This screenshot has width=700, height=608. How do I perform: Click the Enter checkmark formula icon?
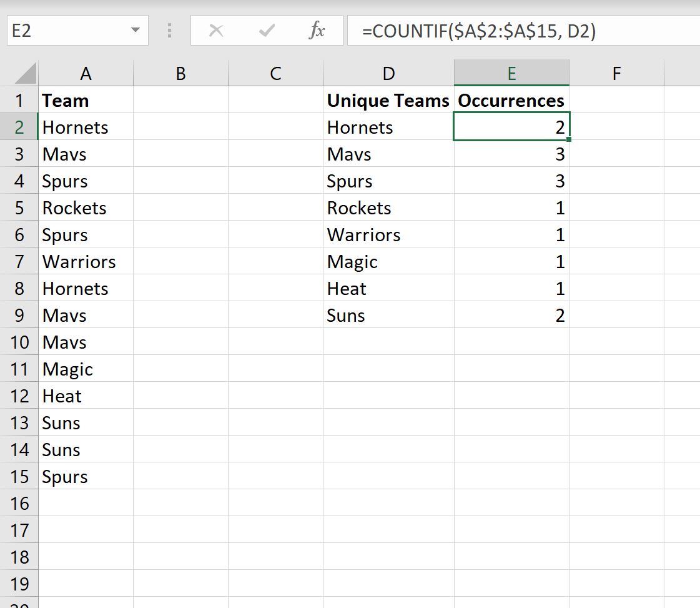pyautogui.click(x=267, y=31)
